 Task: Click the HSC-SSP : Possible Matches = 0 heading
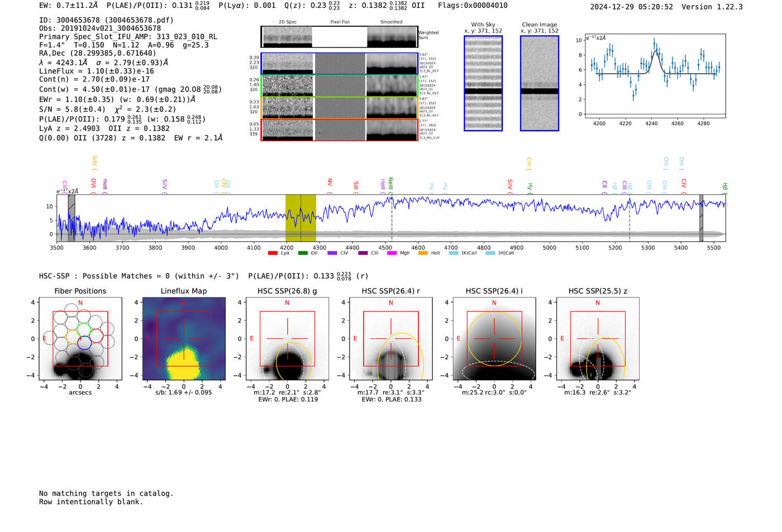coord(139,276)
